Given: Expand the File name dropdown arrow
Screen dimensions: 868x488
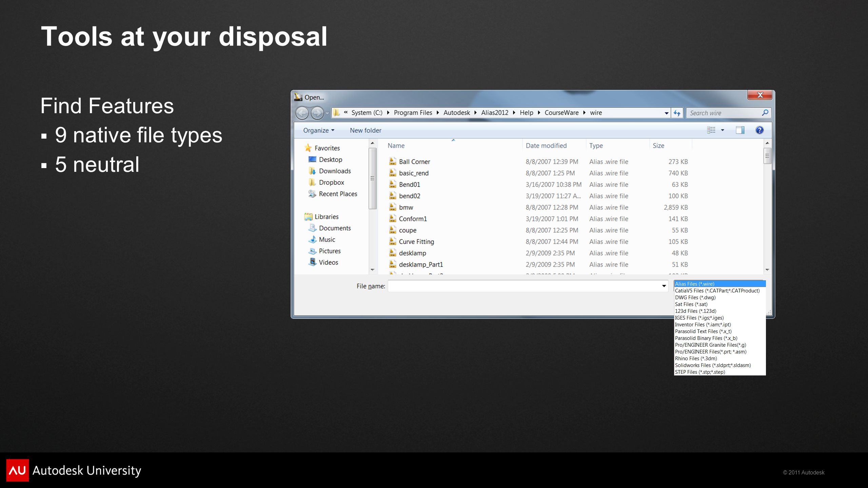Looking at the screenshot, I should coord(664,286).
